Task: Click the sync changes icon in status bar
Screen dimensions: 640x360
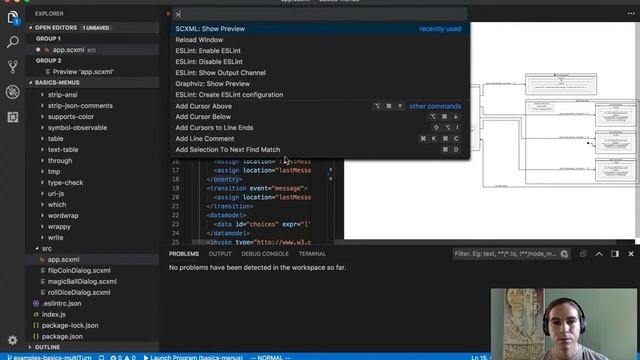Action: click(x=101, y=357)
